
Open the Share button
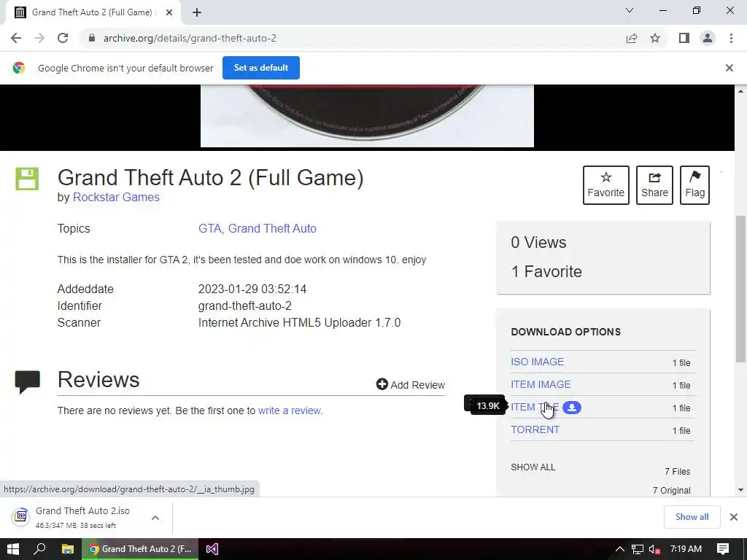654,185
